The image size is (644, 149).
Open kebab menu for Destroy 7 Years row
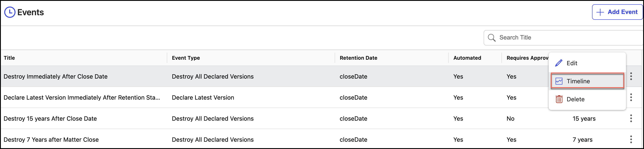click(x=631, y=139)
